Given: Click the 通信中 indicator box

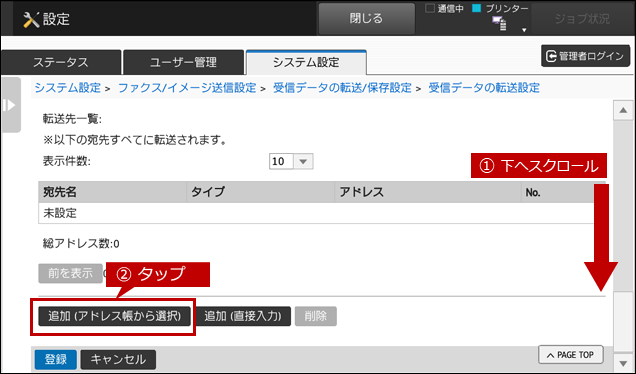Looking at the screenshot, I should [x=430, y=8].
